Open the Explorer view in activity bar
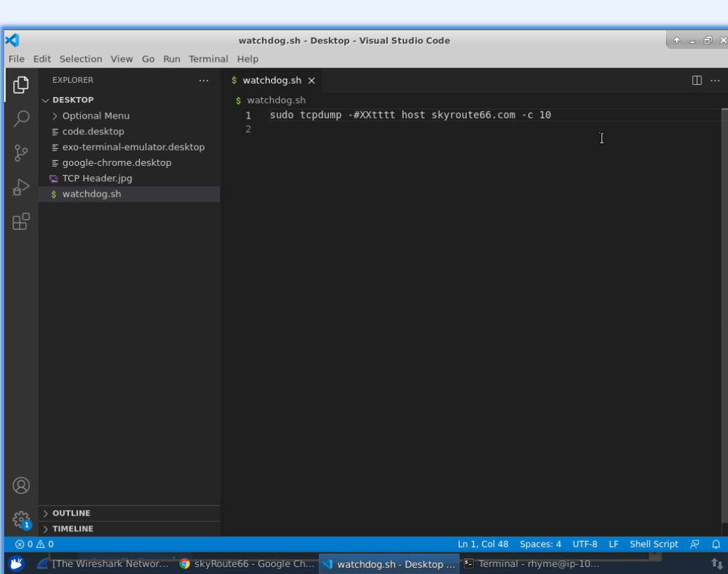The width and height of the screenshot is (728, 574). point(21,85)
